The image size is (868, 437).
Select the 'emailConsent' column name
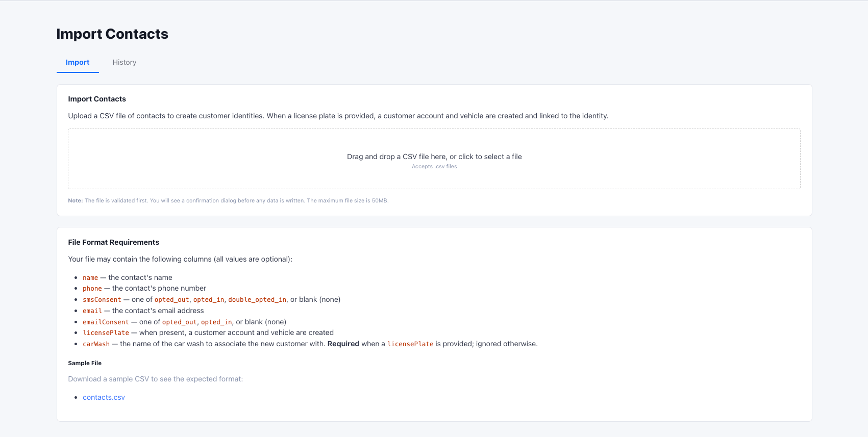click(106, 322)
